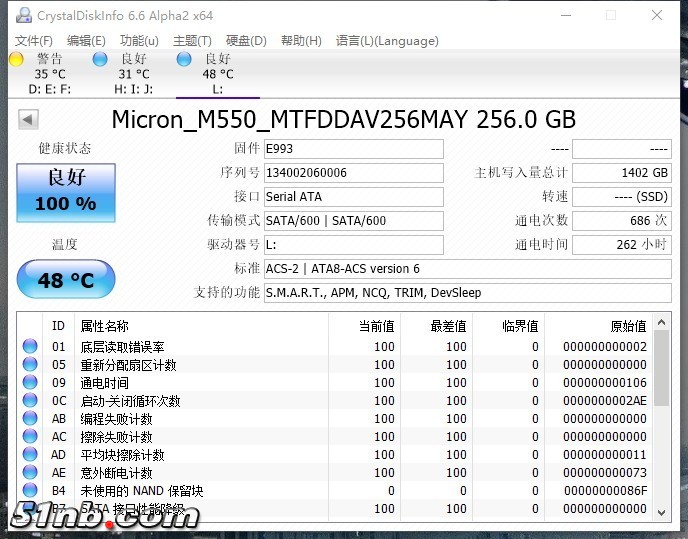Click the status orb for attribute AB
This screenshot has width=688, height=539.
tap(29, 419)
